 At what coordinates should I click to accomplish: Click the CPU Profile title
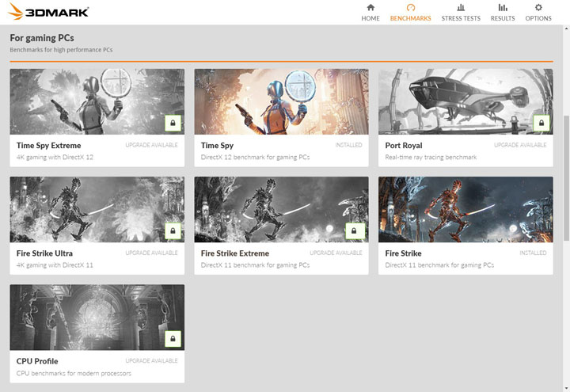37,361
